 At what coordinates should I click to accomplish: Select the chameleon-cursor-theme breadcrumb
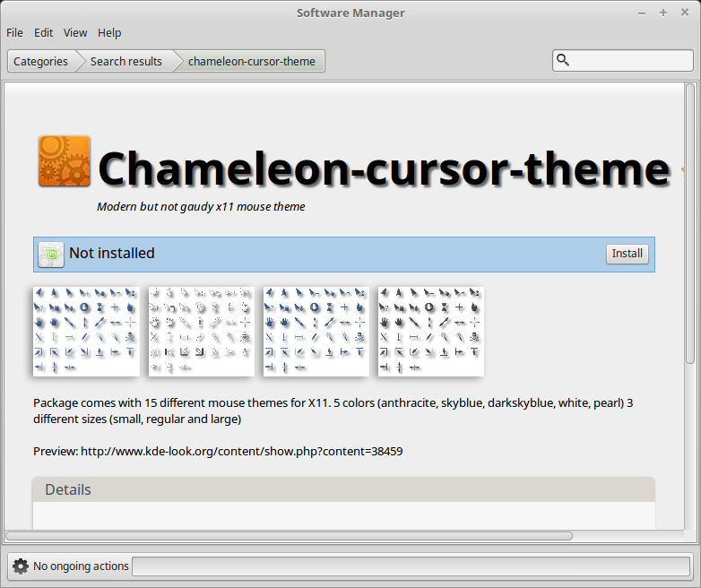click(251, 61)
